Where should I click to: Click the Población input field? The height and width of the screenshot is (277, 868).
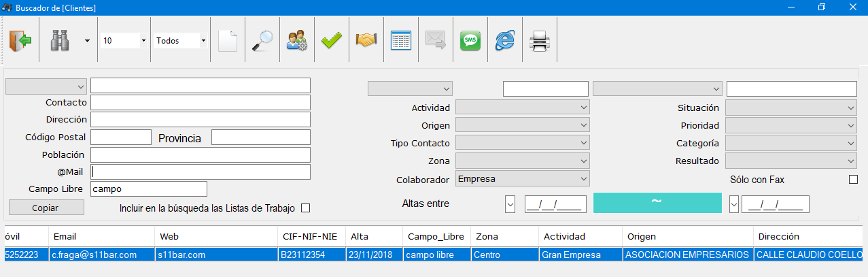[x=201, y=154]
